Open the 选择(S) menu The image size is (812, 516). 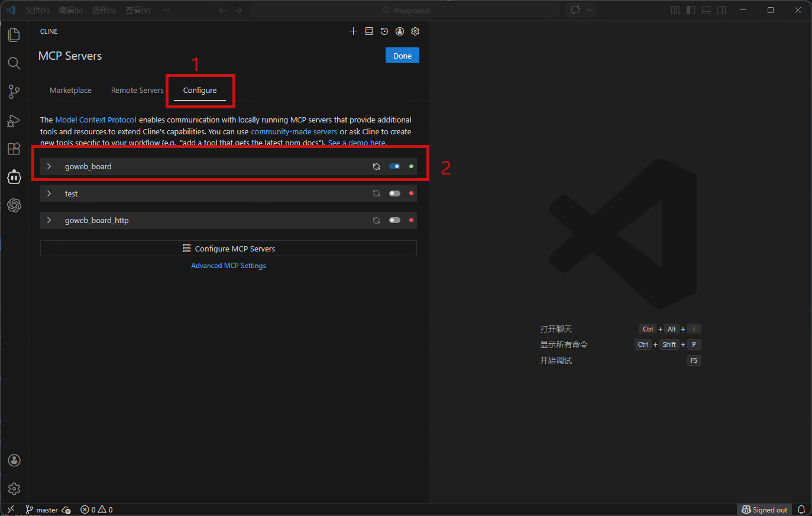tap(104, 10)
